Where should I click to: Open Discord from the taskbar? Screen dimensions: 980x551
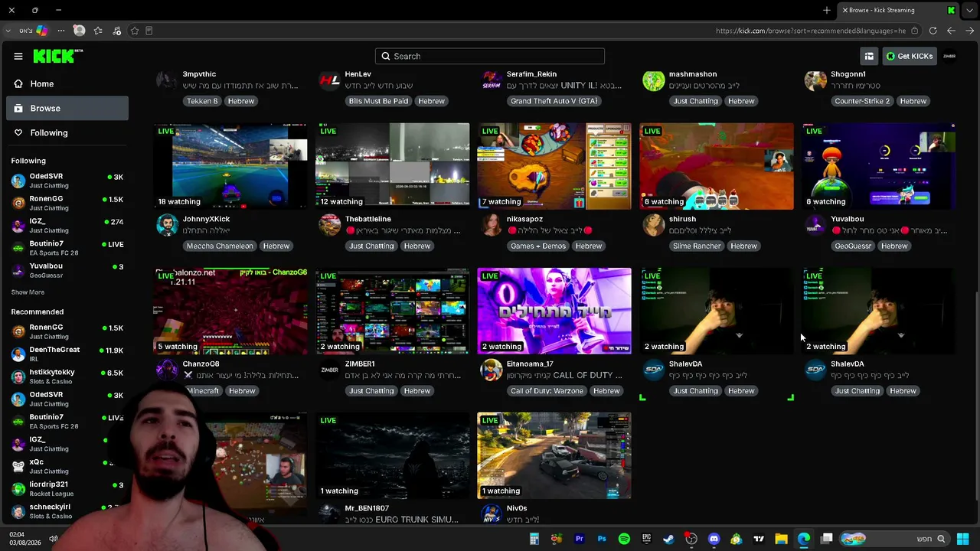click(x=714, y=539)
